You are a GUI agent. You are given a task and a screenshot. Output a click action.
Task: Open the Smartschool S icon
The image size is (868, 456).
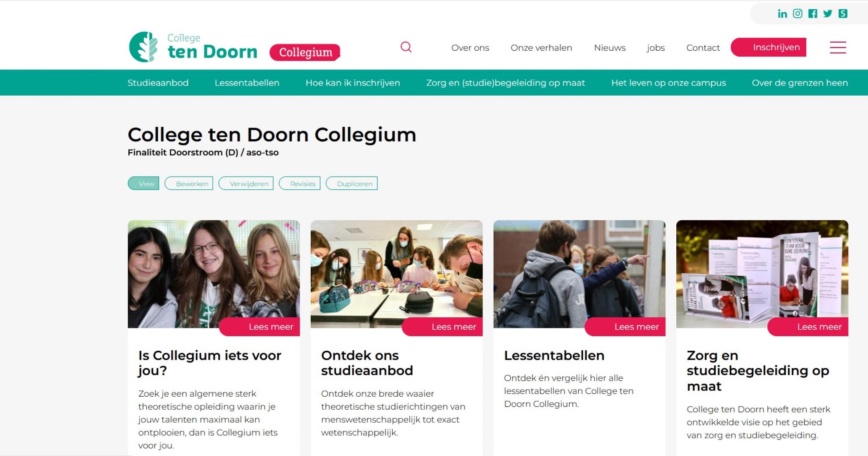click(843, 14)
